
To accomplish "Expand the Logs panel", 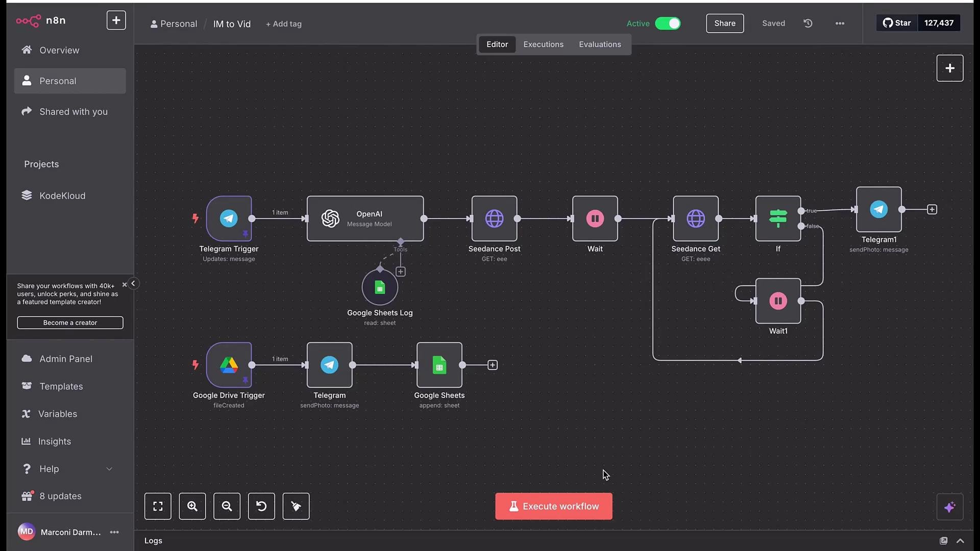I will tap(960, 541).
